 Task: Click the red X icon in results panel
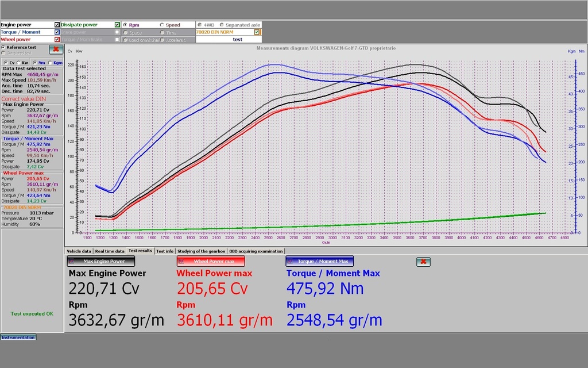tap(423, 262)
